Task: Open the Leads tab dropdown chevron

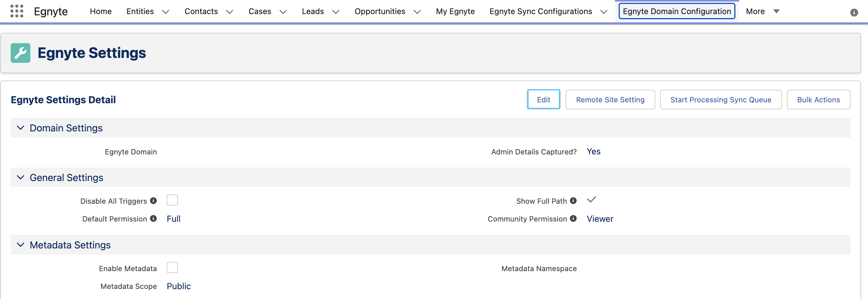Action: (x=336, y=12)
